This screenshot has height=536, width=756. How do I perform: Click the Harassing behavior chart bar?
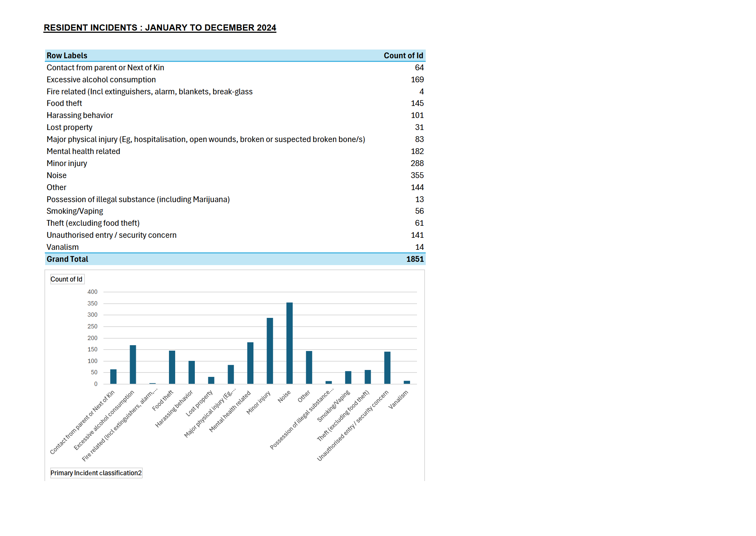click(192, 372)
